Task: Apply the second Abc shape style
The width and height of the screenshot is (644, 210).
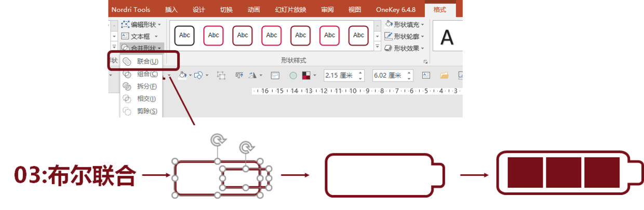Action: click(213, 35)
